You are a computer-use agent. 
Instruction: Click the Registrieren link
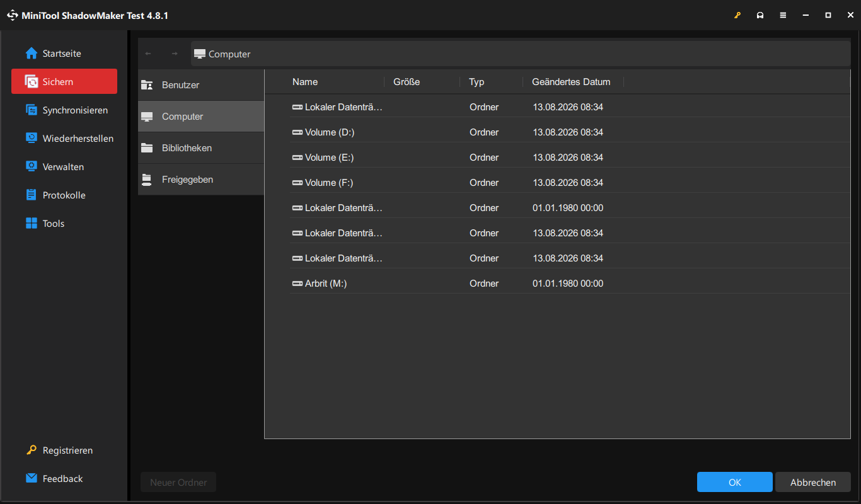[x=64, y=450]
